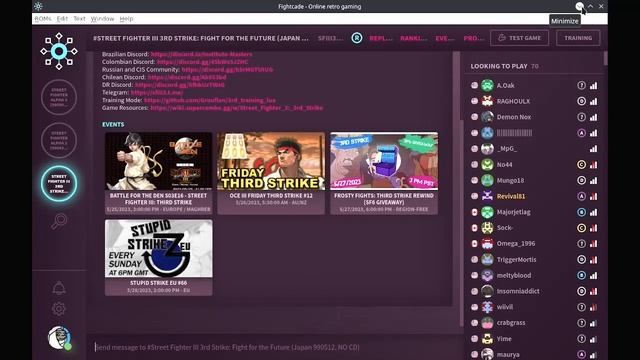The height and width of the screenshot is (360, 640).
Task: Click the rank D badge next to Mungo18
Action: tap(582, 180)
